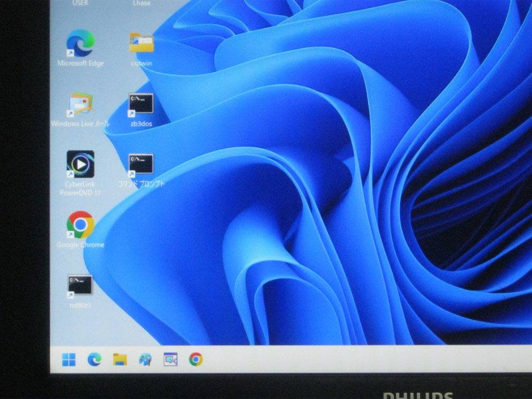Open File Explorer from the taskbar
Screen dimensions: 532x399
coord(120,360)
